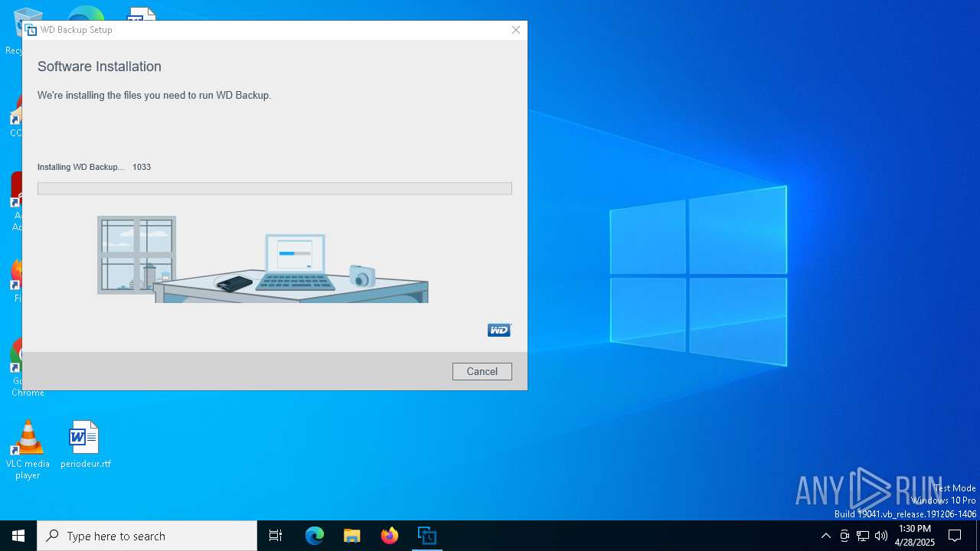
Task: Click the taskbar search box
Action: 147,536
